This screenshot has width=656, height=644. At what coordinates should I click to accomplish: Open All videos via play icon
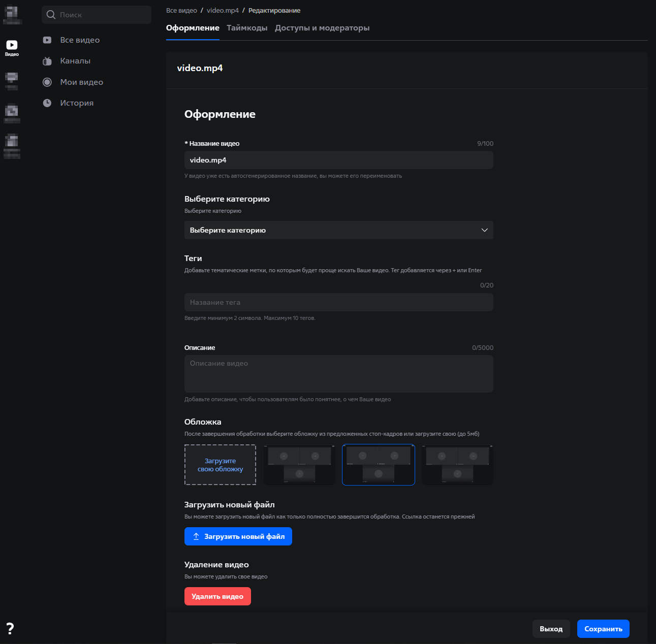click(47, 40)
